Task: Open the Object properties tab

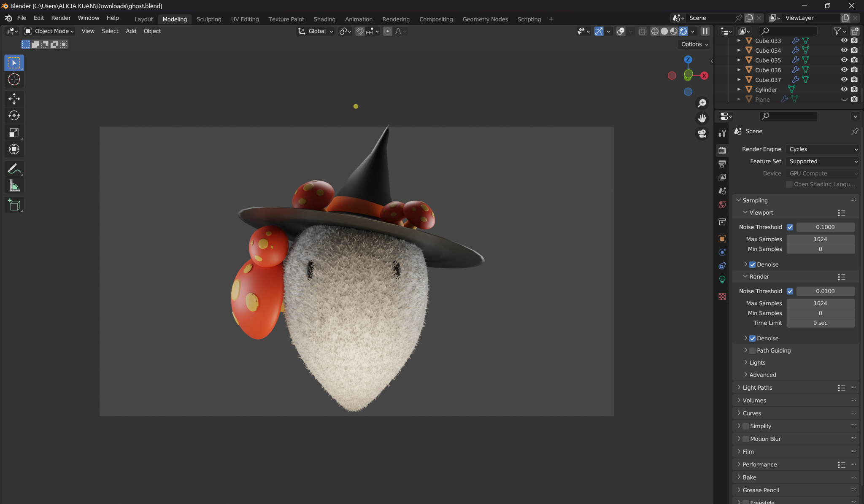Action: tap(722, 239)
